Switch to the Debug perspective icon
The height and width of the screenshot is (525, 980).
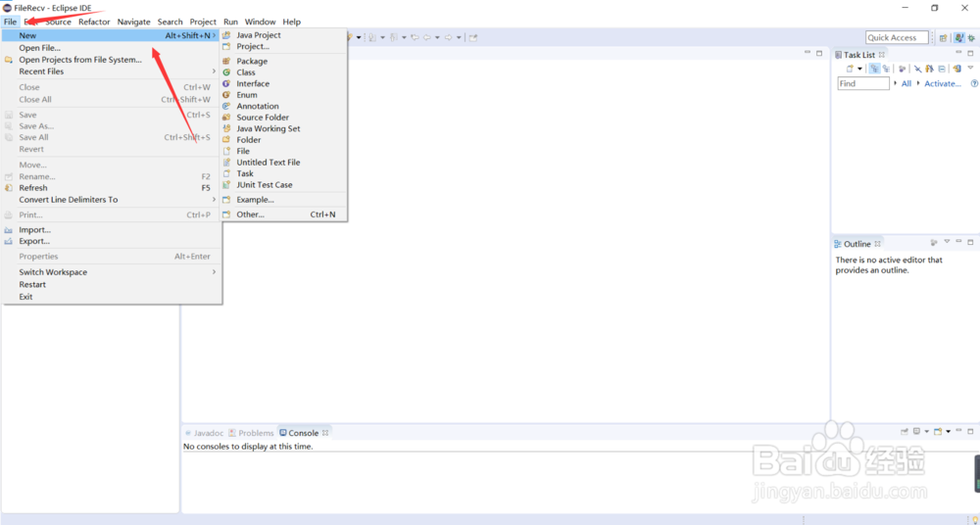point(971,38)
